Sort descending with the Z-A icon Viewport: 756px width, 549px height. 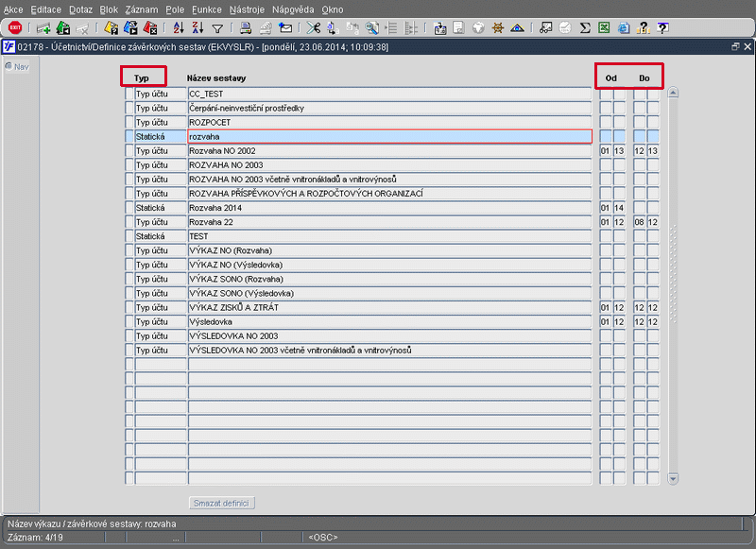(198, 28)
